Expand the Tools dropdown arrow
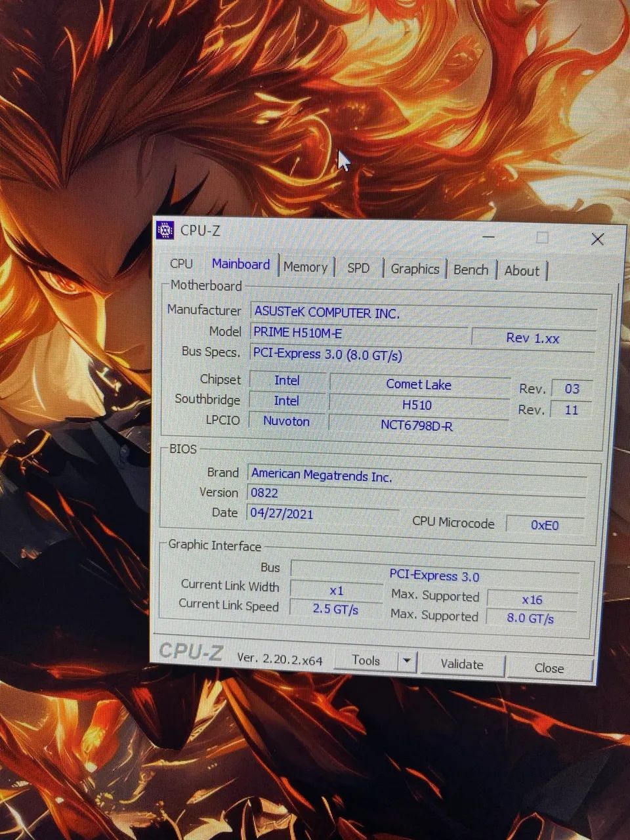Screen dimensions: 630x840 tap(407, 661)
